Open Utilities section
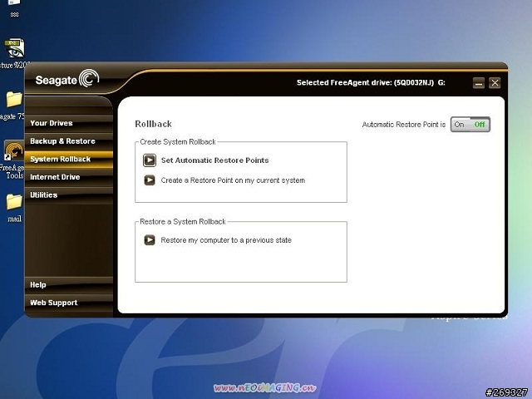532x399 pixels. (68, 195)
